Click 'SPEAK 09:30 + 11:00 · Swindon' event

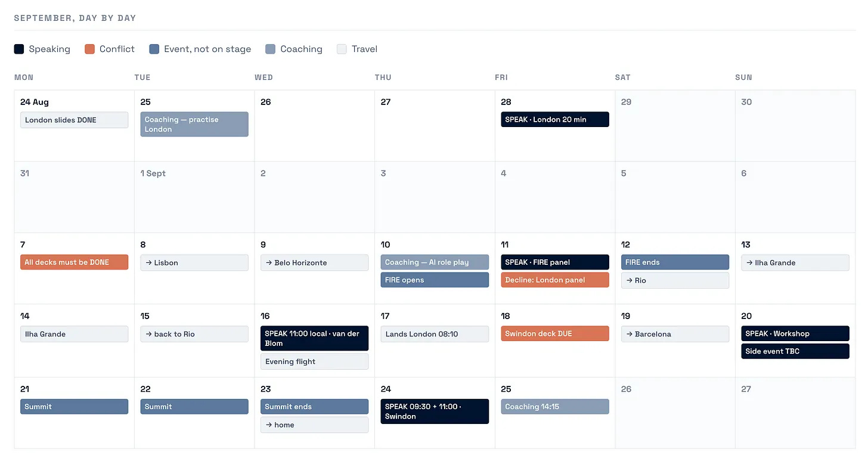click(x=435, y=411)
